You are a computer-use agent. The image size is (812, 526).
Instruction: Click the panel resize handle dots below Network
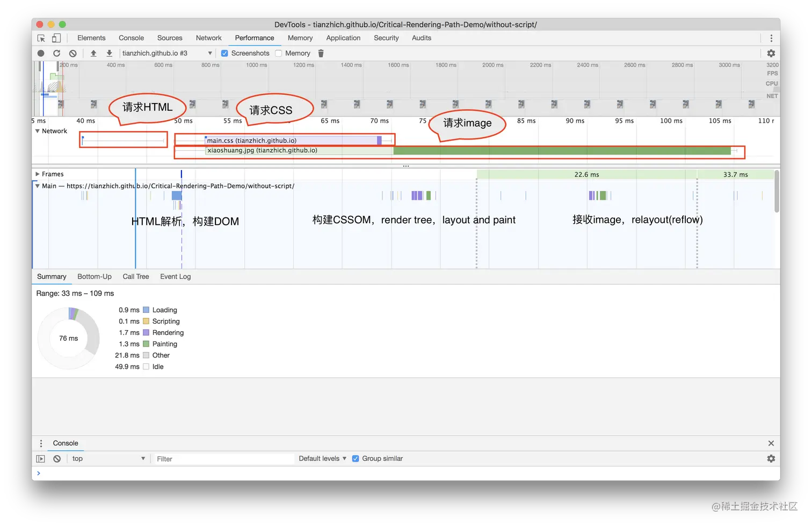(406, 166)
